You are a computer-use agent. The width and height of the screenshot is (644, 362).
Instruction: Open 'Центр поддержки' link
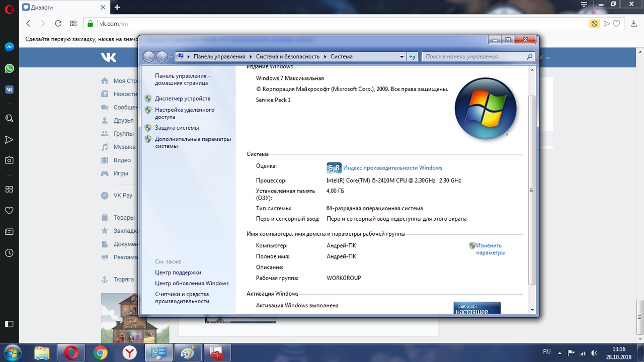click(178, 273)
